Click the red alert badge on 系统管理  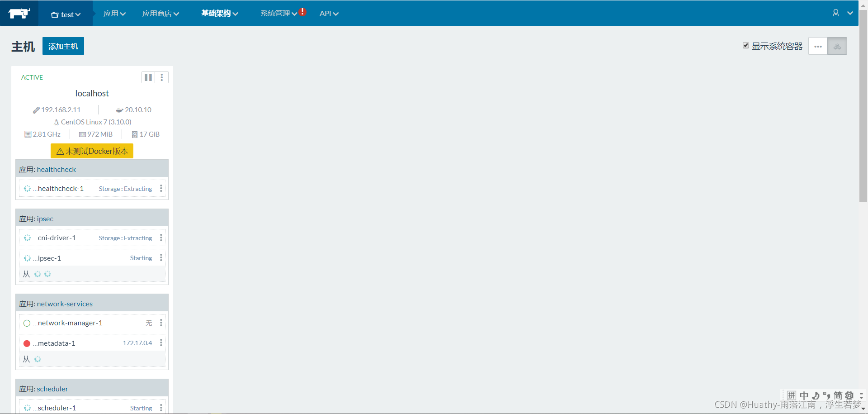[302, 12]
